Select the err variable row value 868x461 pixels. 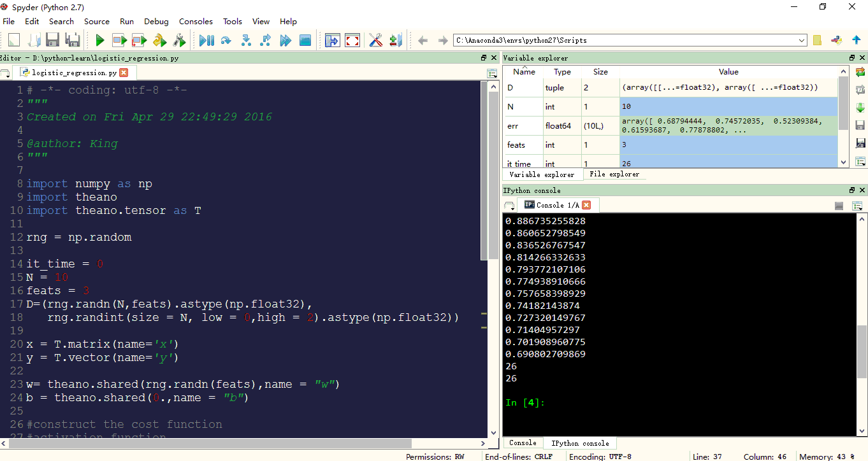(728, 125)
